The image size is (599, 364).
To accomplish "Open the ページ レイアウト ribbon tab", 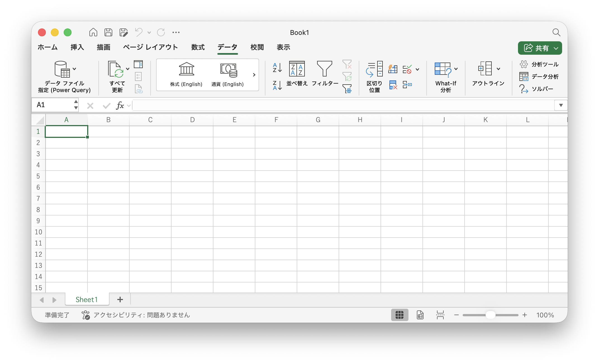I will 150,47.
